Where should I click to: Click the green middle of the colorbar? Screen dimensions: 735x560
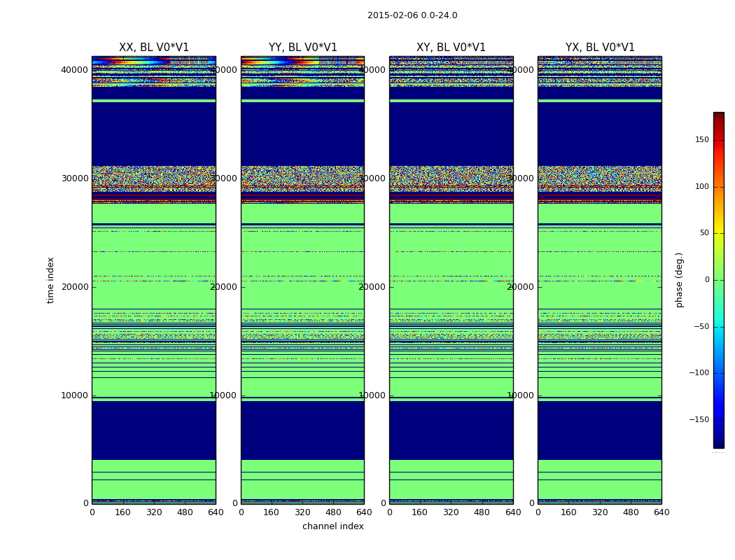718,280
